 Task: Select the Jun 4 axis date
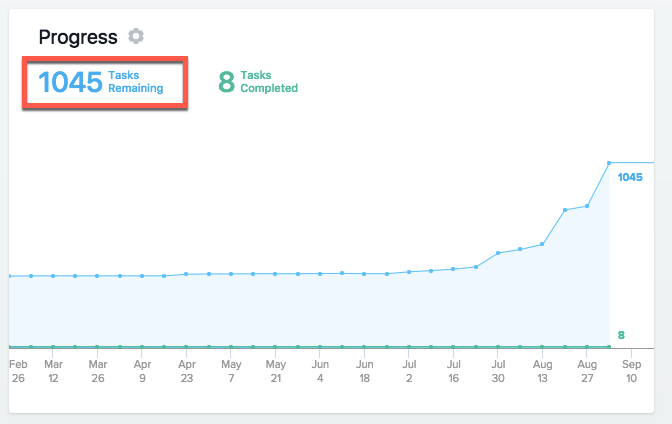point(320,371)
